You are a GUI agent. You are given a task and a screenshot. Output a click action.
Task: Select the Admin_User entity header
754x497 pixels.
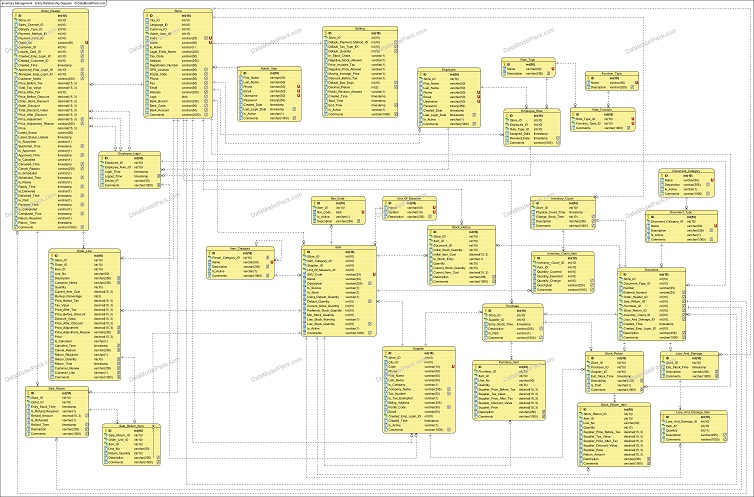point(269,68)
